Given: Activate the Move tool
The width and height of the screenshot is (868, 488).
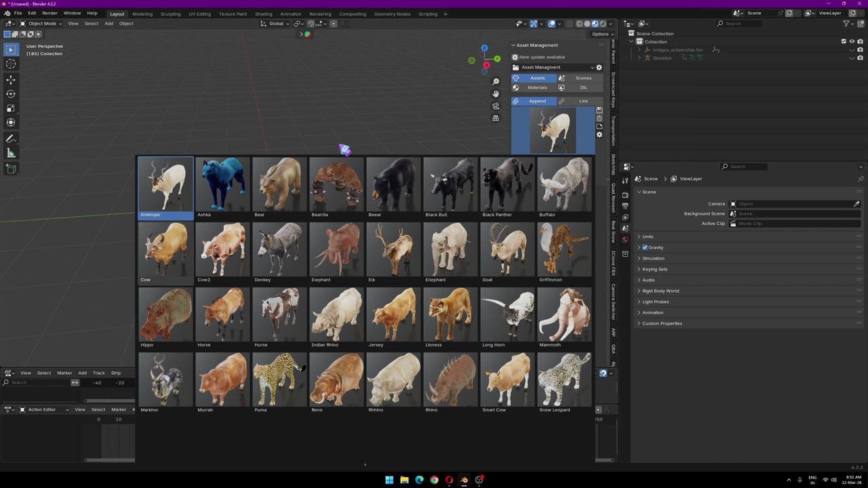Looking at the screenshot, I should [x=11, y=80].
